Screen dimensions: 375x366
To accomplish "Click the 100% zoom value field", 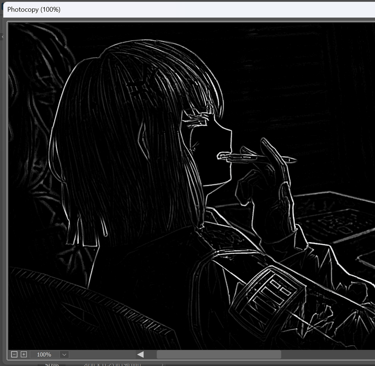I will coord(44,355).
